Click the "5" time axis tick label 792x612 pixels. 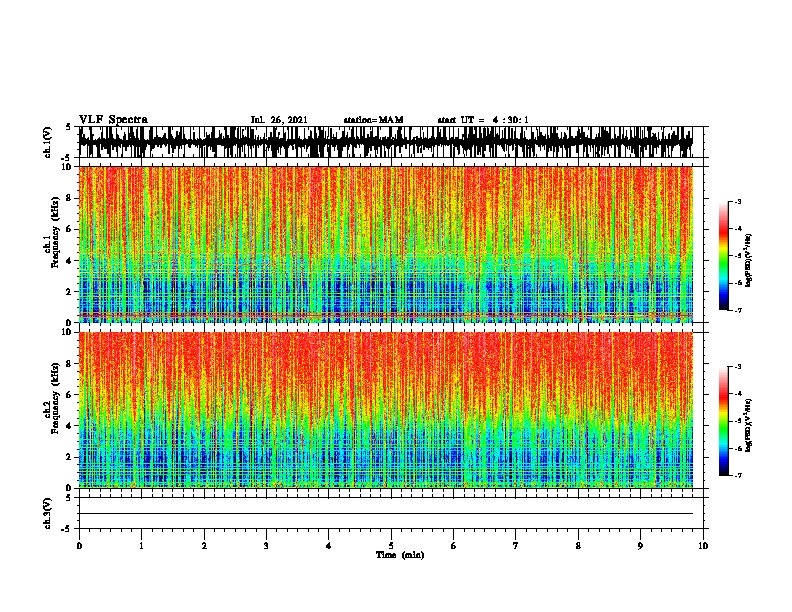click(391, 545)
